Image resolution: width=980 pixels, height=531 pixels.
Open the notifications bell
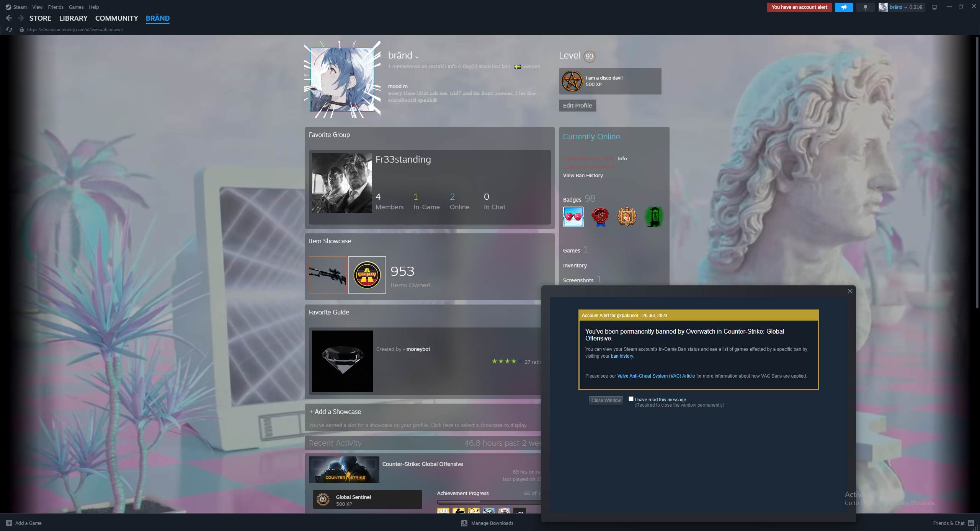click(865, 7)
